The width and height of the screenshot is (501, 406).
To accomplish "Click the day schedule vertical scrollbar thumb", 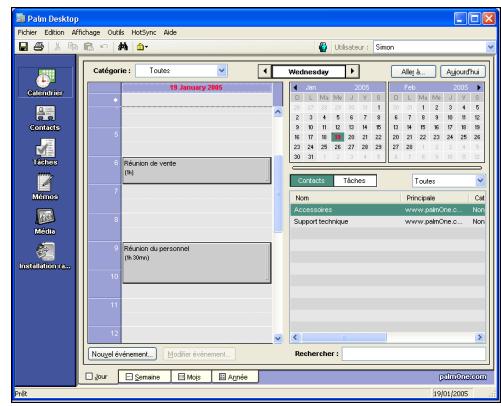I will pos(278,193).
